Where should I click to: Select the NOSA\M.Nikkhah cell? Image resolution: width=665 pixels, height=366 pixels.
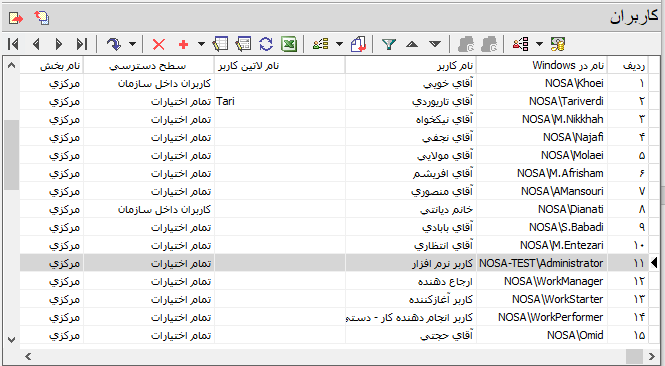coord(542,119)
